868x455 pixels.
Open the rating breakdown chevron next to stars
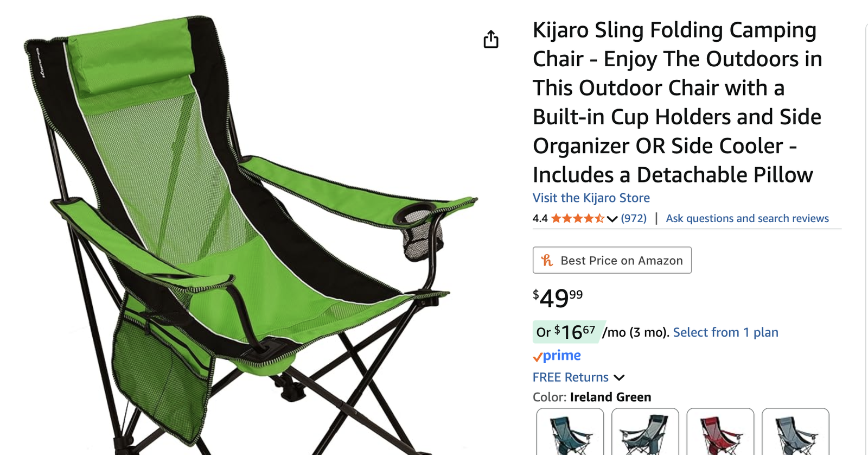612,219
